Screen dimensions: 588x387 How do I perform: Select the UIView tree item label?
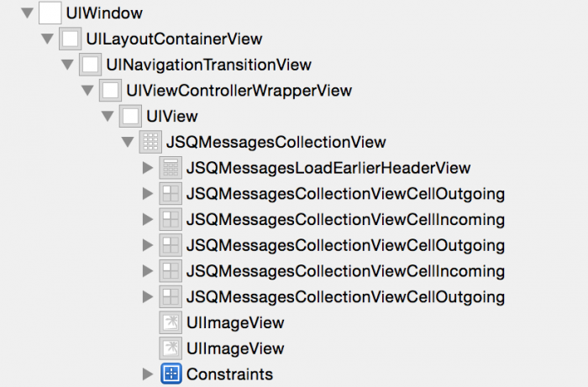tap(171, 116)
